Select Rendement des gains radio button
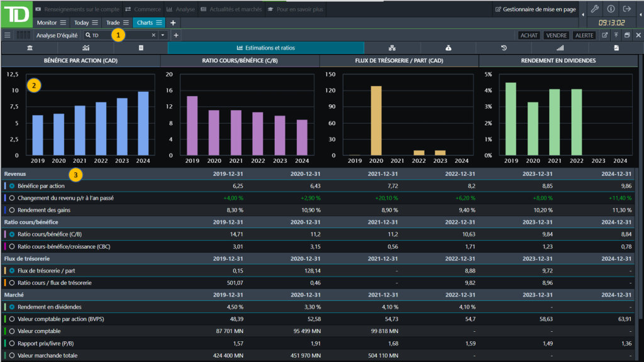The width and height of the screenshot is (644, 362). [x=12, y=210]
